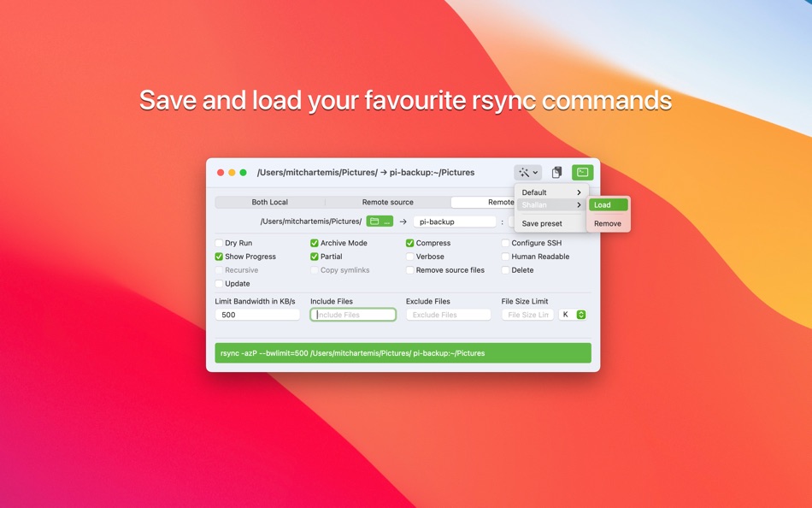Uncheck Show Progress option
This screenshot has width=812, height=508.
[219, 256]
